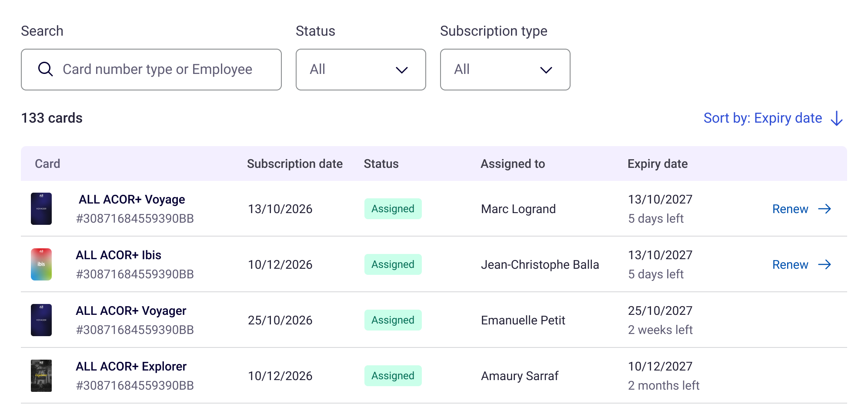
Task: Click the Assigned badge for Amaury Sarraf
Action: click(x=393, y=376)
